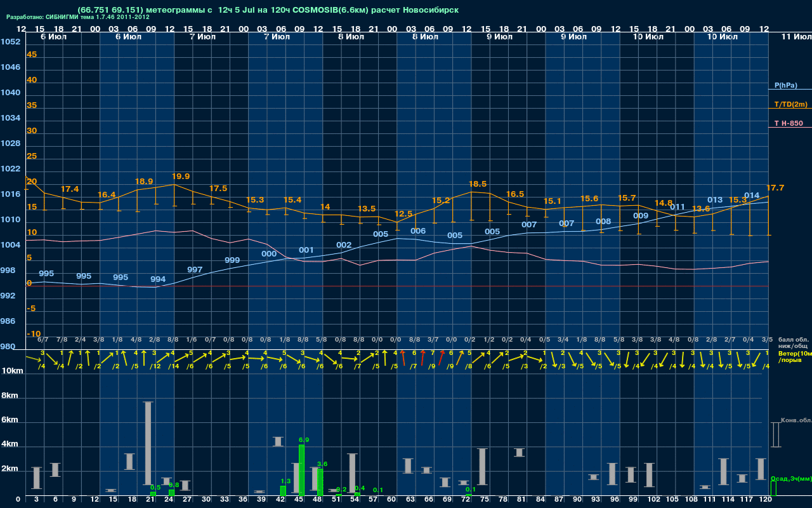Screen dimensions: 812x508
Task: Click the 13.5 temperature label
Action: [x=367, y=208]
